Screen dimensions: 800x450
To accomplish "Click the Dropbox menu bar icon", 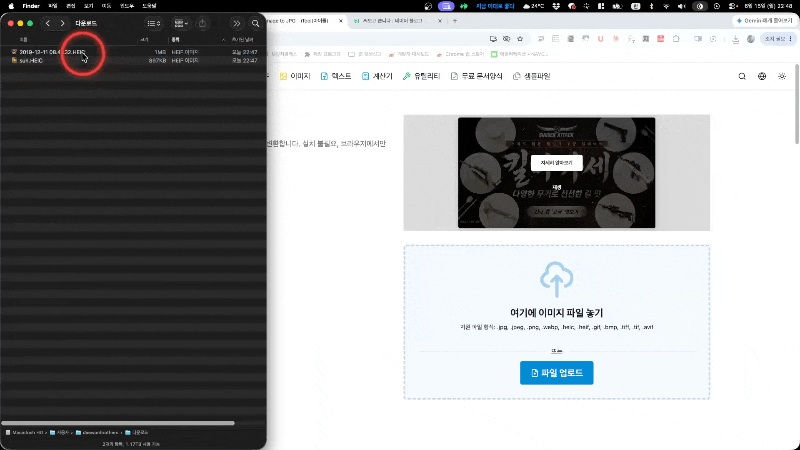I will coord(556,6).
